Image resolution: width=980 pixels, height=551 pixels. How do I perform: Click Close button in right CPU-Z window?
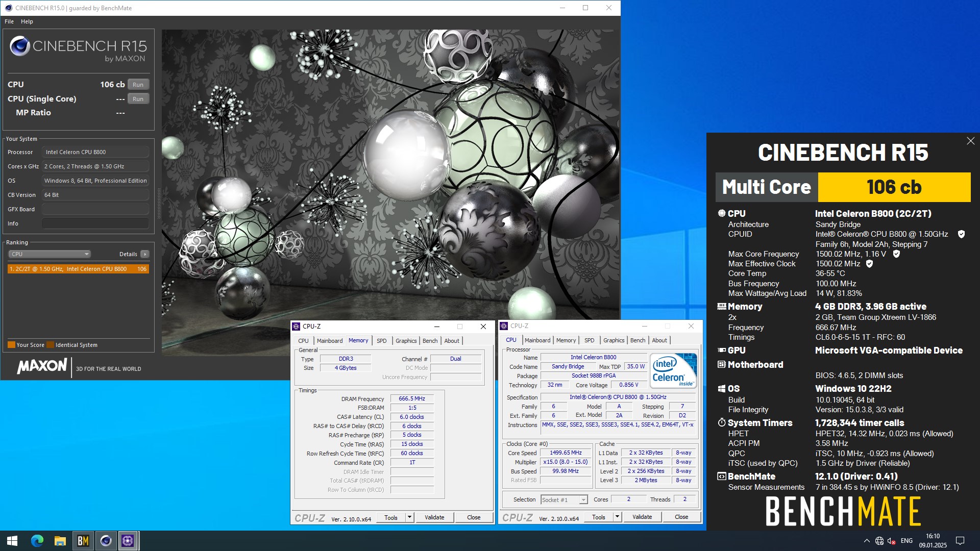point(681,517)
